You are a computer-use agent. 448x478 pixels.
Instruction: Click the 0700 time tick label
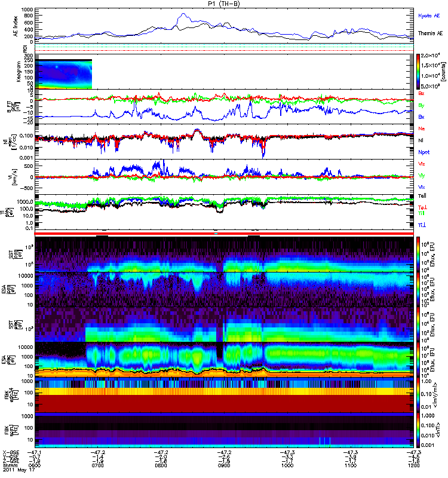[98, 465]
